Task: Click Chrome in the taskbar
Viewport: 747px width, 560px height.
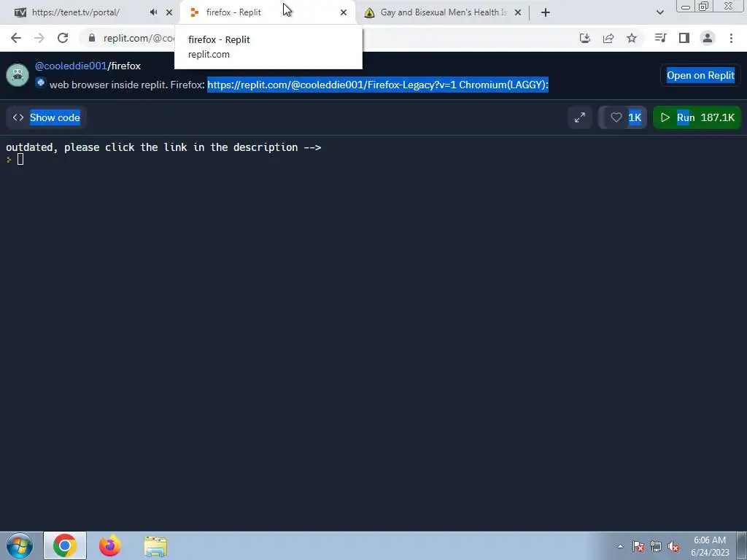Action: pos(65,545)
